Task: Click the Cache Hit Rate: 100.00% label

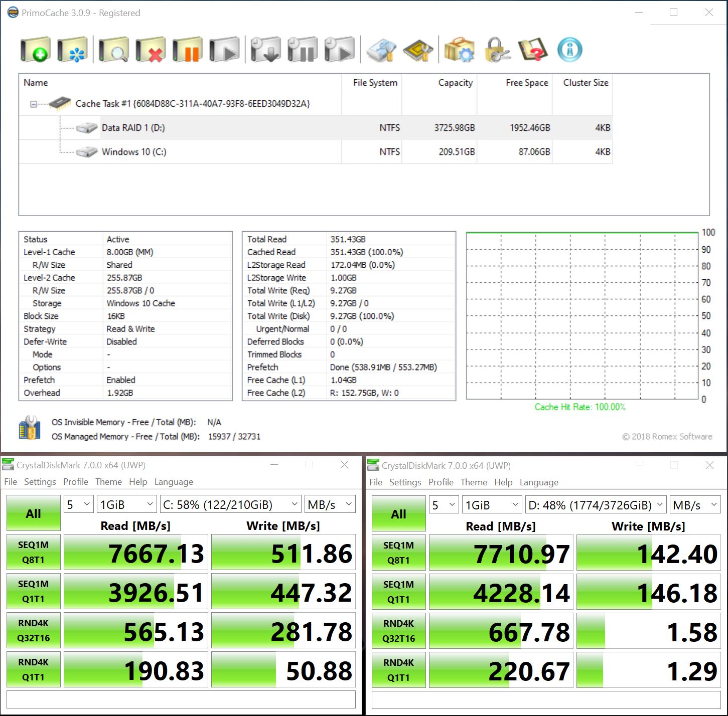Action: (580, 407)
